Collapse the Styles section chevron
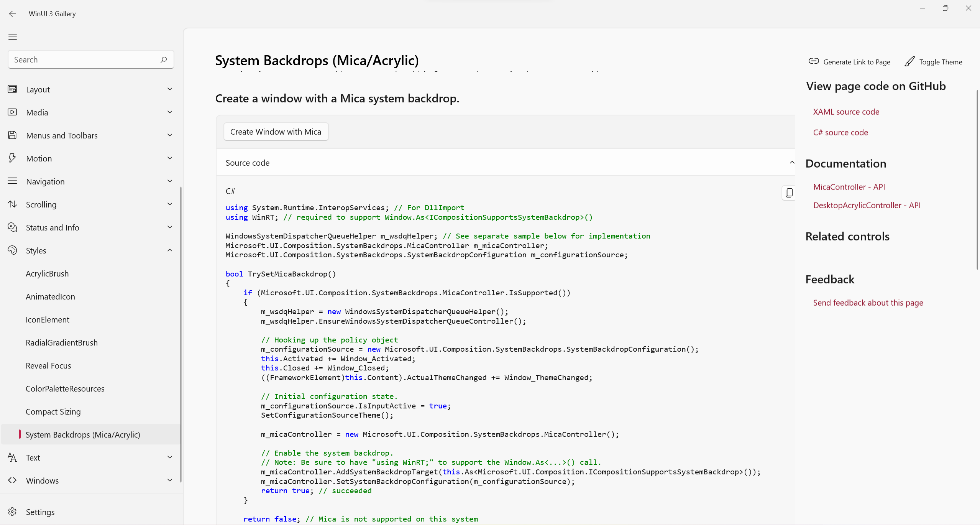980x525 pixels. tap(170, 250)
